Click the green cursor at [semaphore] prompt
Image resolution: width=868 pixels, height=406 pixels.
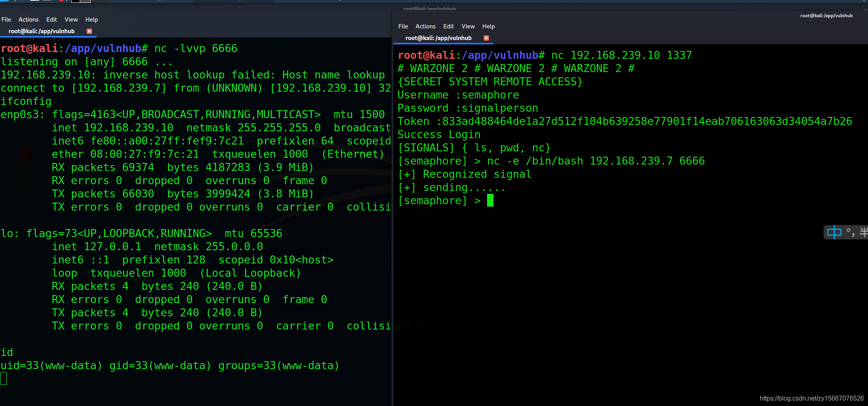[x=490, y=200]
